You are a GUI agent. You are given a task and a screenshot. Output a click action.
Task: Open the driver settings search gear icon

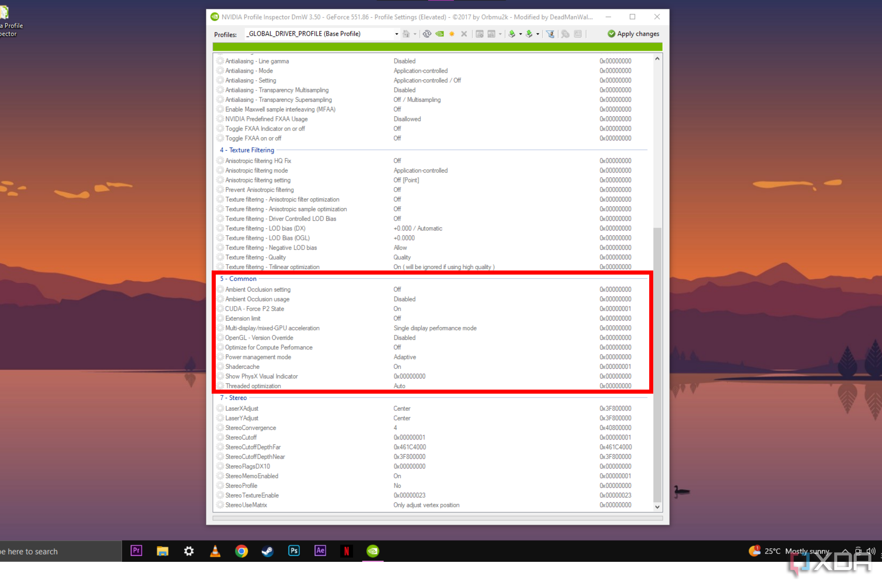pos(565,34)
